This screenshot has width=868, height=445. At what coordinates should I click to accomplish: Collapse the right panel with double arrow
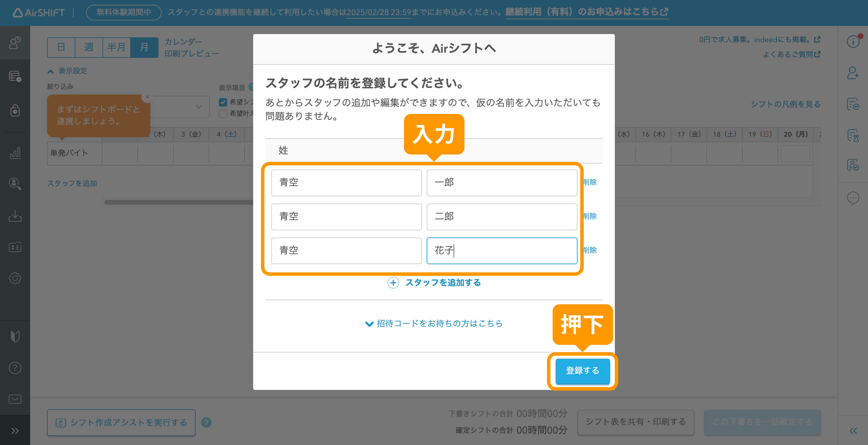[853, 431]
